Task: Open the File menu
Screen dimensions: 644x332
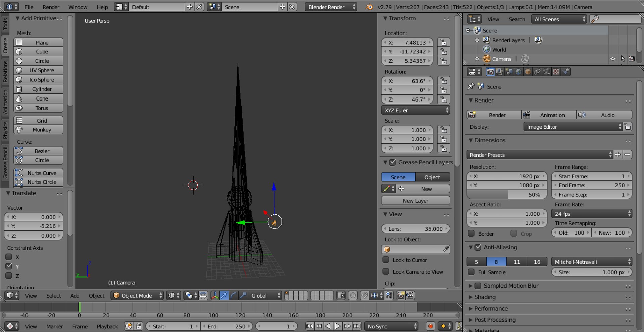Action: (29, 7)
